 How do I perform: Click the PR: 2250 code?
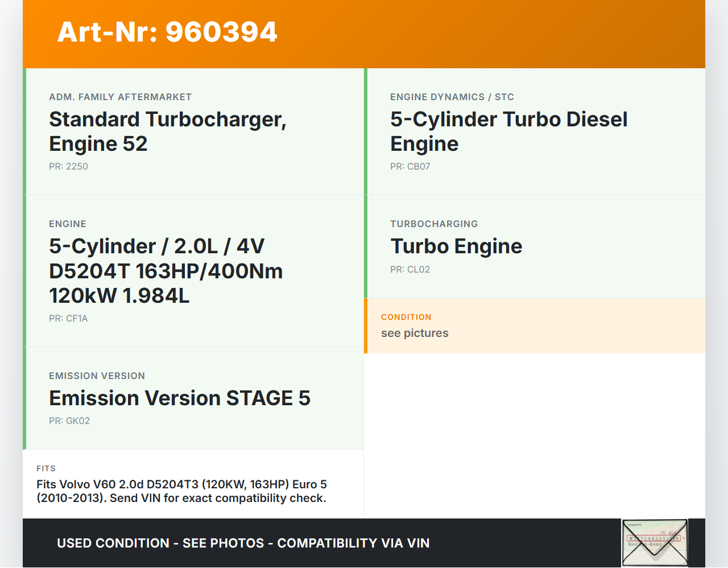pyautogui.click(x=68, y=167)
